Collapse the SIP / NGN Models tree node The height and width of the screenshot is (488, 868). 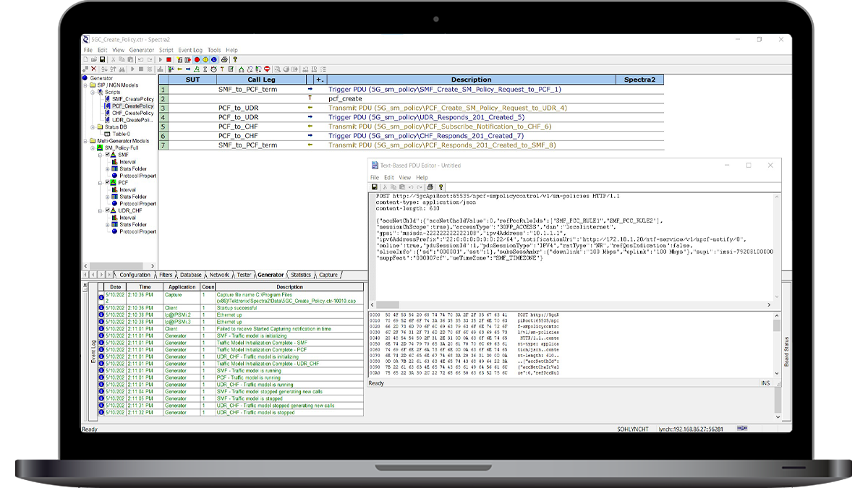click(86, 85)
